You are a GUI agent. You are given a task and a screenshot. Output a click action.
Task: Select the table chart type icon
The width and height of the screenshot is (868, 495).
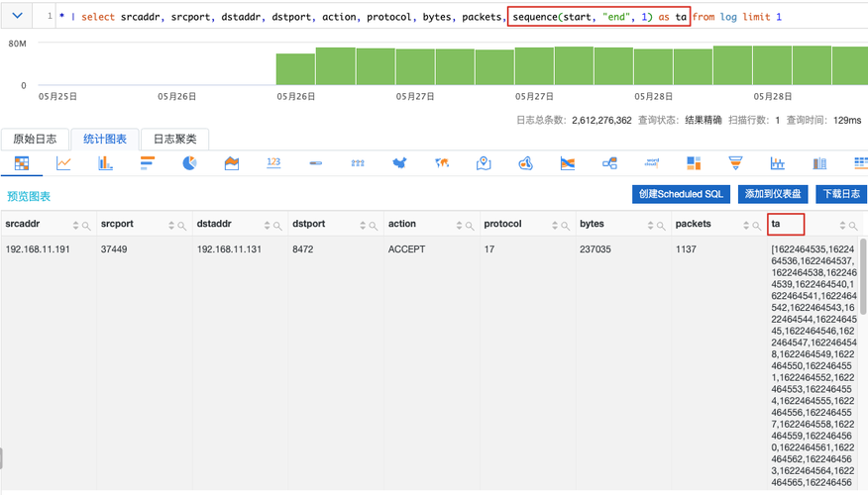tap(22, 163)
